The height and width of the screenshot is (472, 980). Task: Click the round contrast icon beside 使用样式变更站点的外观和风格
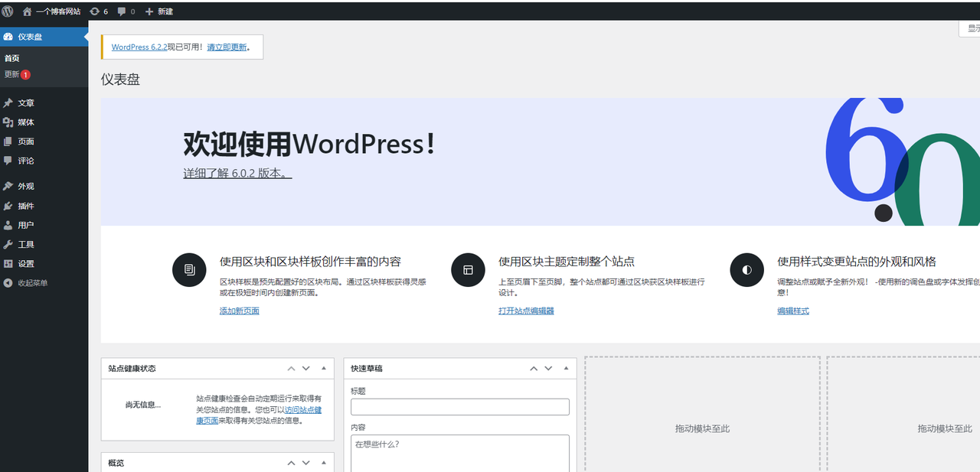pyautogui.click(x=746, y=270)
